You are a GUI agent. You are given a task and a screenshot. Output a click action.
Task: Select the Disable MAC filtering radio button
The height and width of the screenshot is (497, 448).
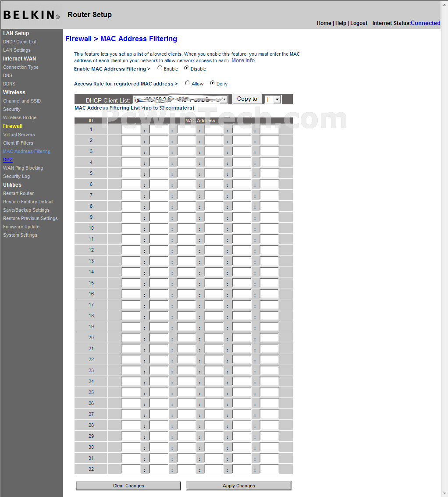click(186, 68)
